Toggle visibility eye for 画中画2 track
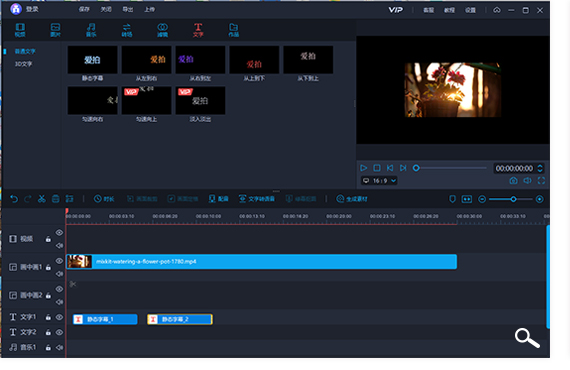The image size is (570, 370). [59, 289]
